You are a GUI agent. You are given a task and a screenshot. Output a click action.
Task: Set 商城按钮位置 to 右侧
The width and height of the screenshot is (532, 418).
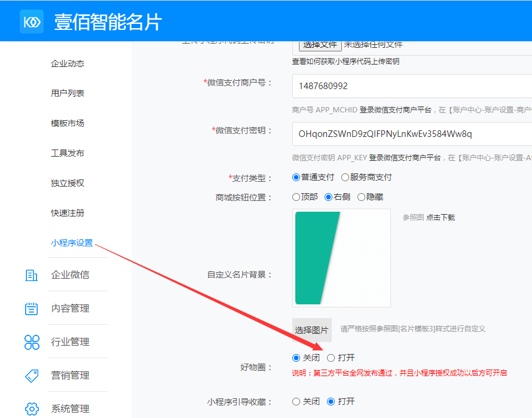point(328,197)
